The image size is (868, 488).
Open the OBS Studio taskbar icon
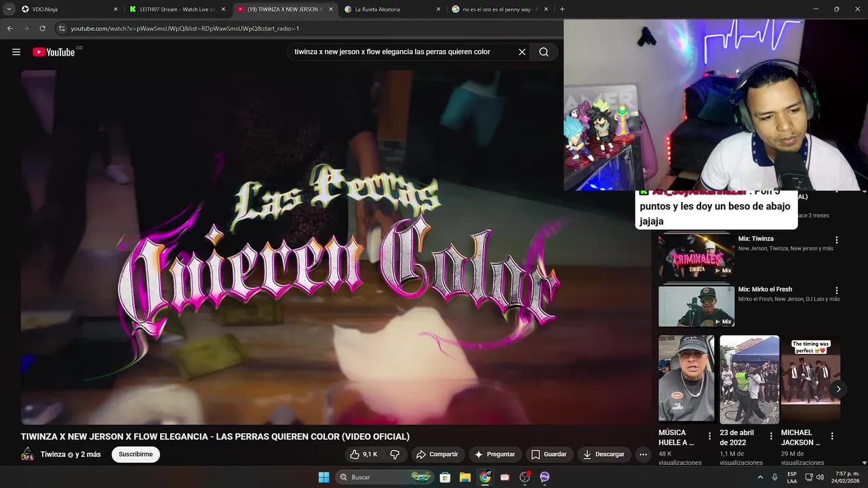524,477
